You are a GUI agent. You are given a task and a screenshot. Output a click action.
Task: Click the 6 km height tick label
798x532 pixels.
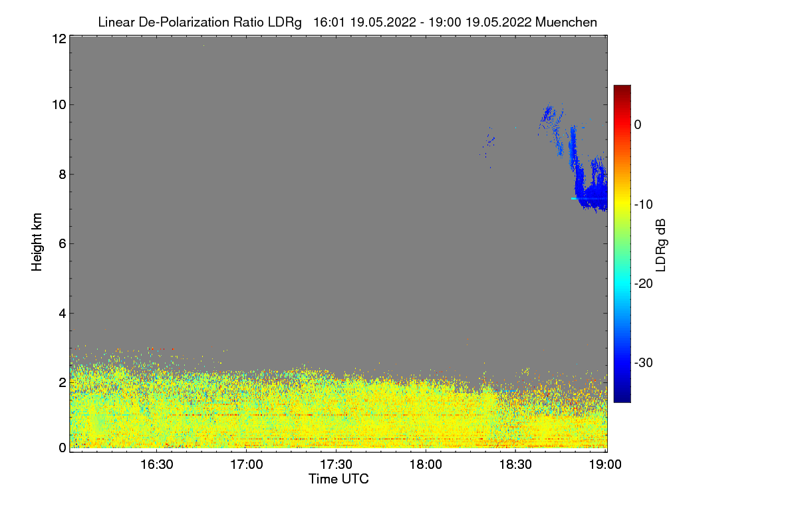click(61, 243)
